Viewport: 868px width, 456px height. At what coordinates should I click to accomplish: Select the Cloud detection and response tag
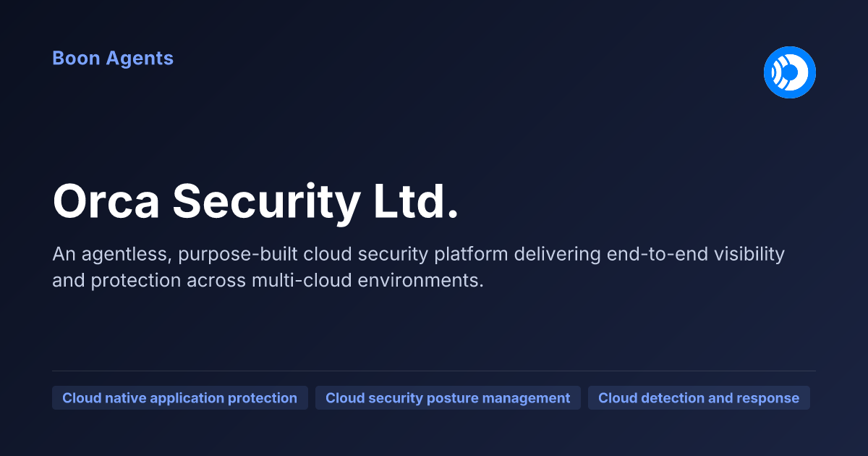699,398
